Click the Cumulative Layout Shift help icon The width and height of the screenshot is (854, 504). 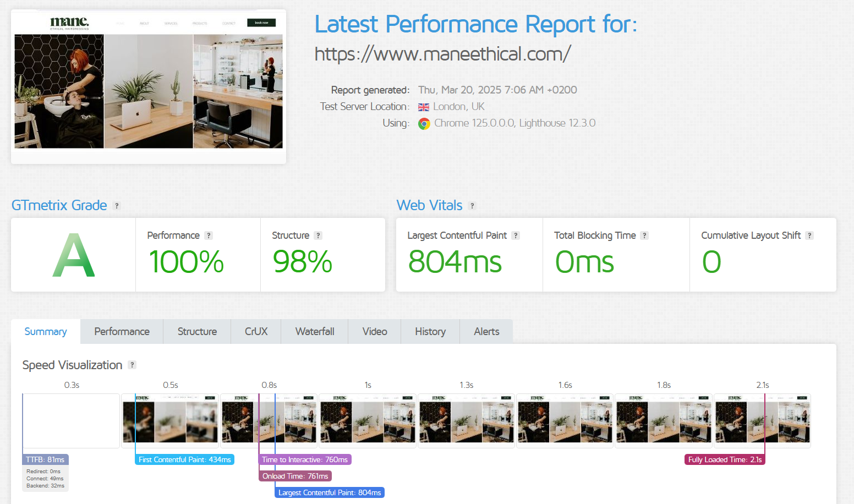click(809, 235)
